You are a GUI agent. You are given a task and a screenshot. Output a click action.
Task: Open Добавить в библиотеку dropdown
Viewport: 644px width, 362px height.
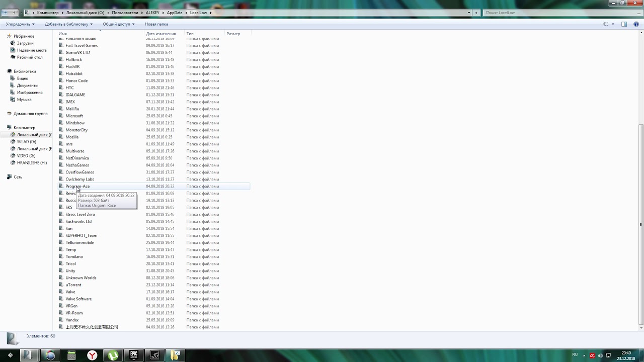(x=68, y=24)
